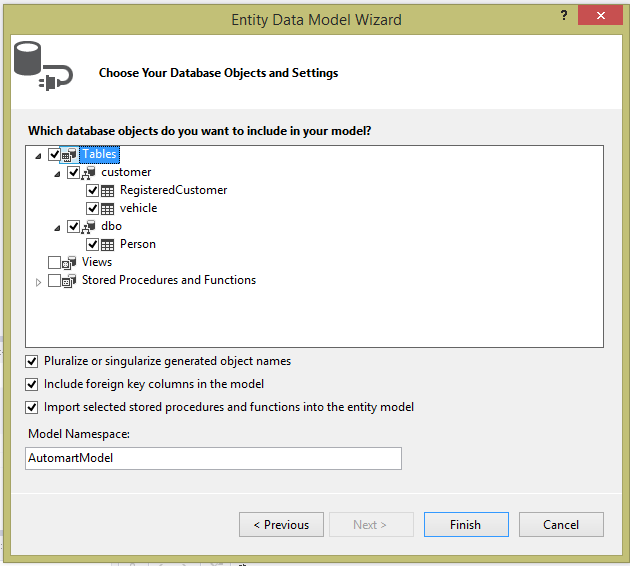This screenshot has width=630, height=566.
Task: Click the vehicle table grid icon
Action: click(107, 209)
